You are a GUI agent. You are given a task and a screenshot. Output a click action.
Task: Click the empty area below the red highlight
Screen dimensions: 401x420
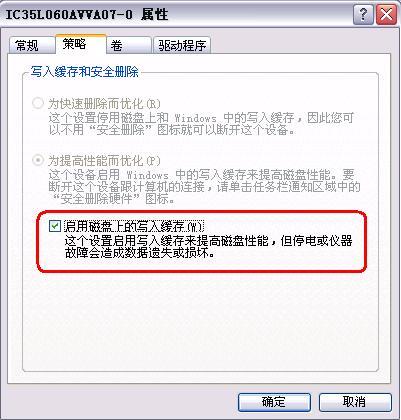[x=200, y=320]
